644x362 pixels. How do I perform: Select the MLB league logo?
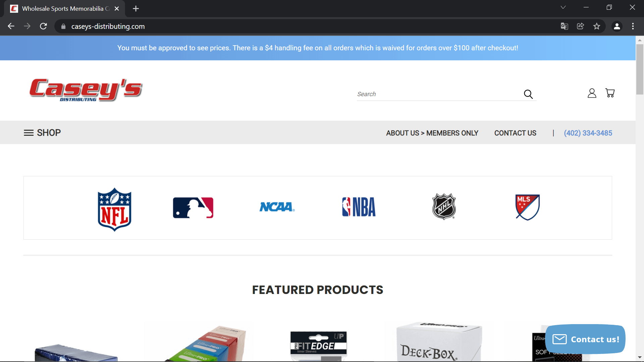click(x=193, y=207)
